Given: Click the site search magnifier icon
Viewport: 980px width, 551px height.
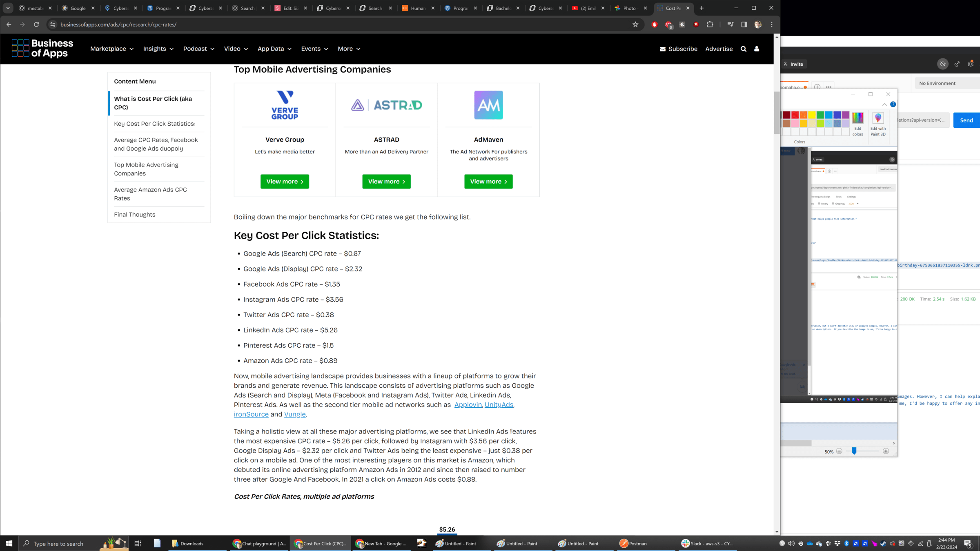Looking at the screenshot, I should [x=743, y=49].
